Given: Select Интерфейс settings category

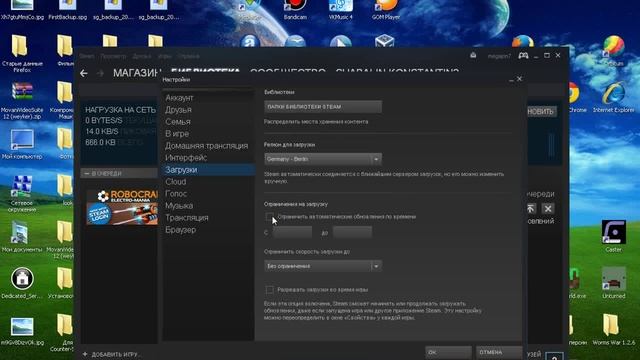Looking at the screenshot, I should [209, 158].
